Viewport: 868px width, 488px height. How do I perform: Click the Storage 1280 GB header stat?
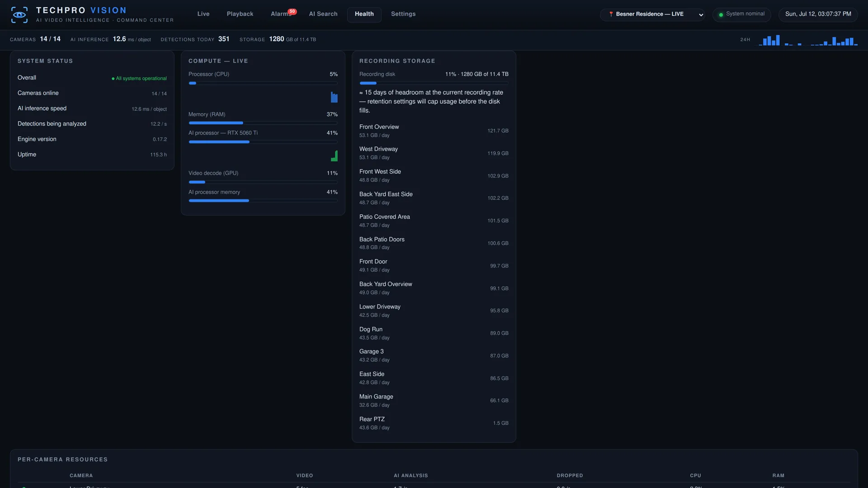coord(278,39)
